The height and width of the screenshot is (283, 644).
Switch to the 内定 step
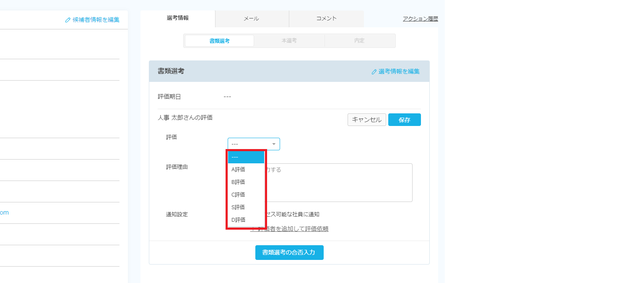click(x=359, y=41)
